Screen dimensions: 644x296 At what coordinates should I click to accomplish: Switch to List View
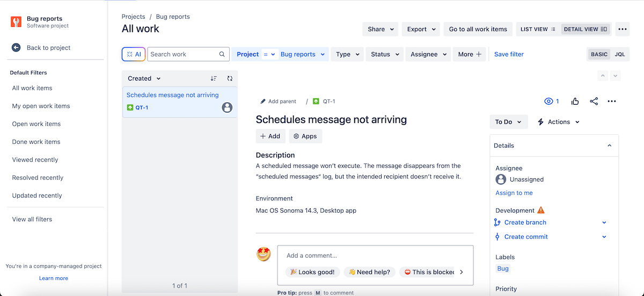tap(538, 29)
